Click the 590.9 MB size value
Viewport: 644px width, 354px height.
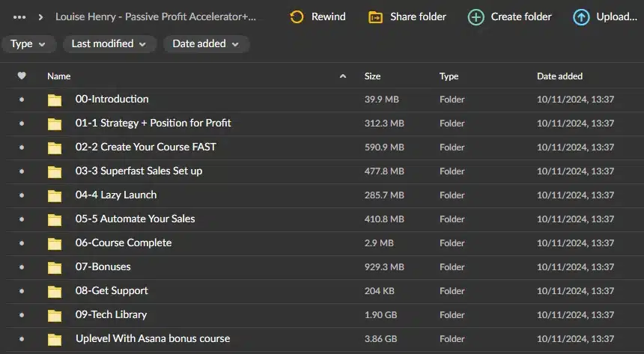[384, 147]
